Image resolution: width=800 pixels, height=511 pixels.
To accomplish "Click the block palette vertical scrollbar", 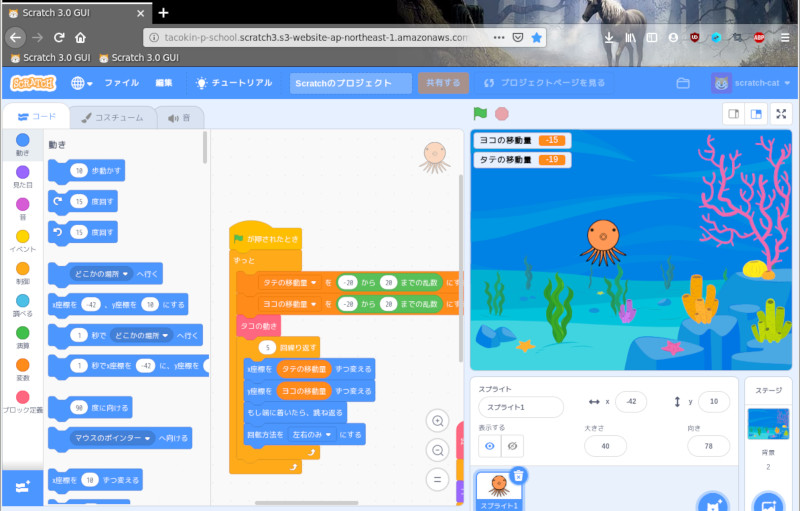I will point(205,147).
